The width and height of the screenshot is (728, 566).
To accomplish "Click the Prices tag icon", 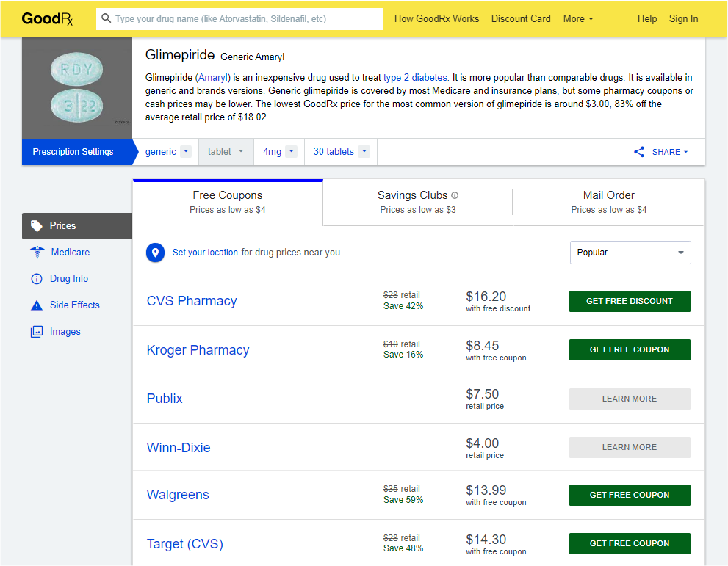I will pos(37,226).
